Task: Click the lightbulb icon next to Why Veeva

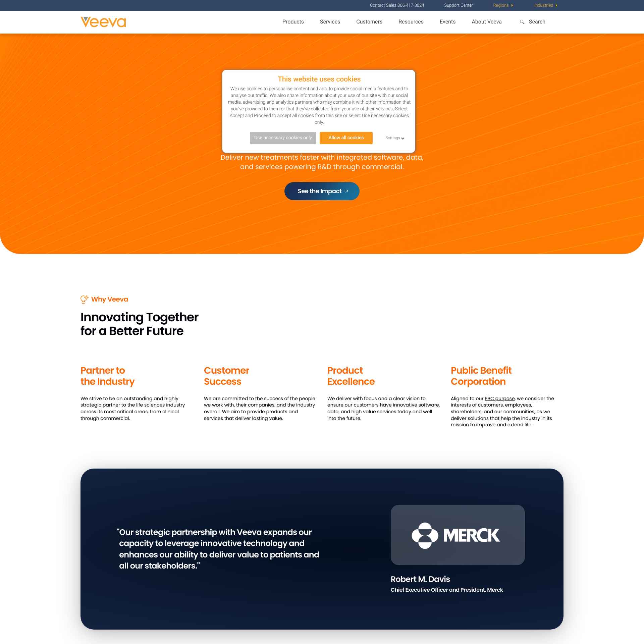Action: [84, 299]
